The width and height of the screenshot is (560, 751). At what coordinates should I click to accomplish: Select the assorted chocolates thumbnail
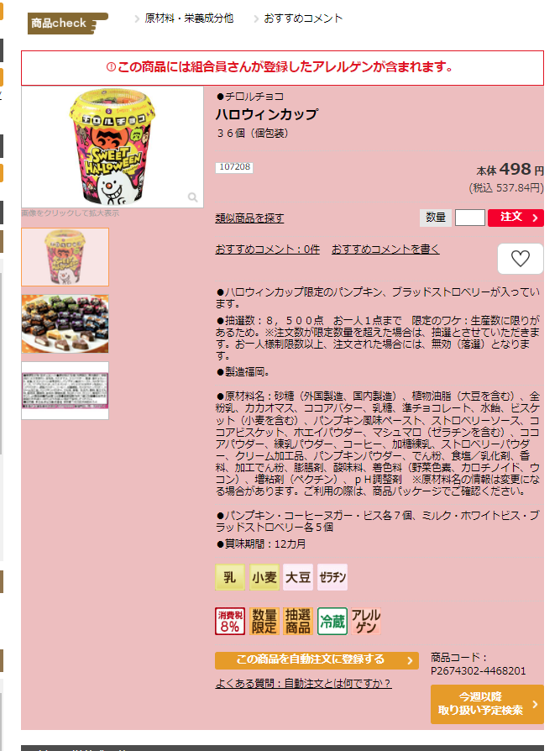pyautogui.click(x=65, y=323)
